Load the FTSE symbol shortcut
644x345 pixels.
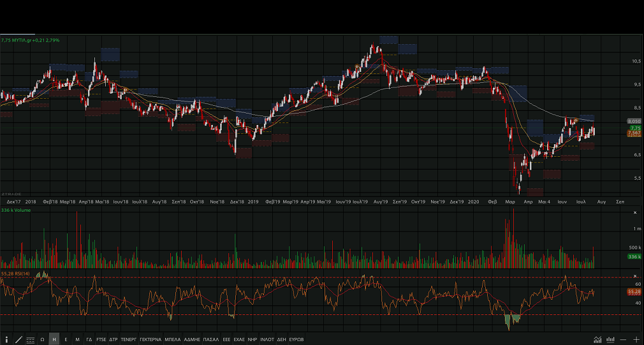(101, 339)
